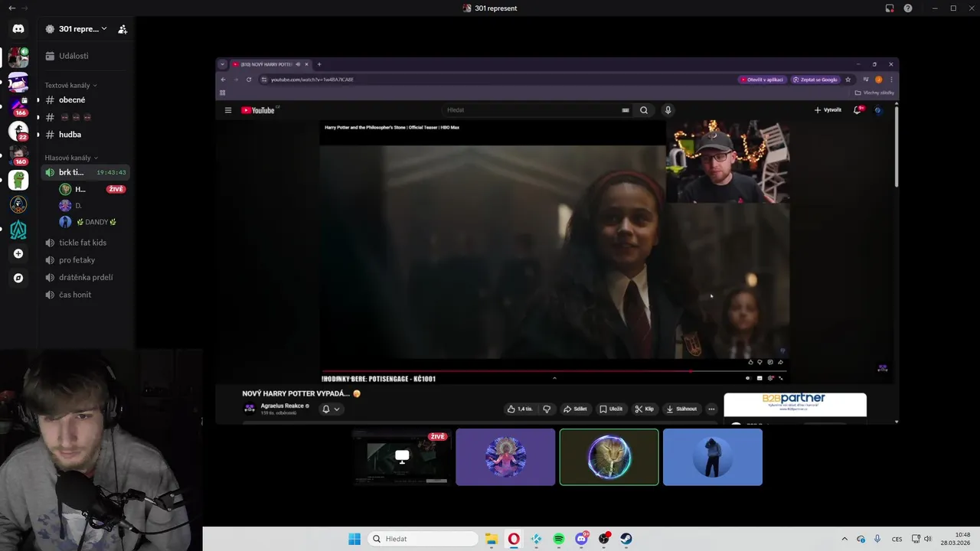Dislike the YouTube video
This screenshot has height=551, width=980.
547,409
